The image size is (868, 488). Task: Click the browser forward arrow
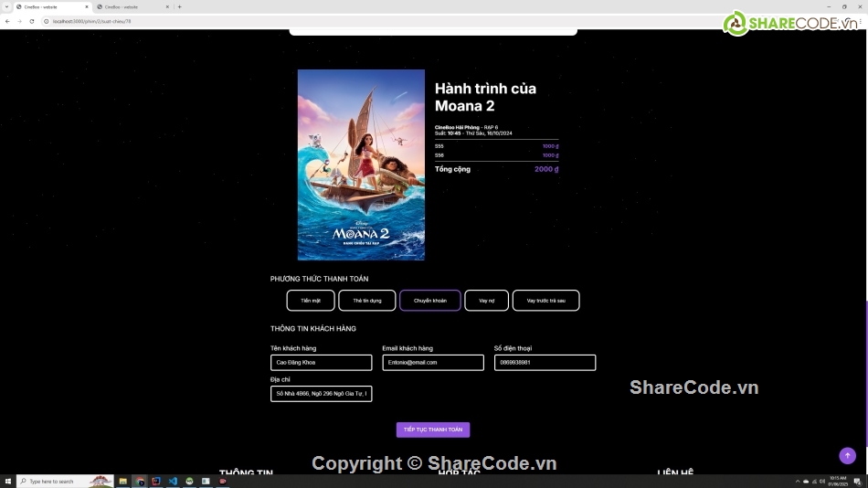point(19,21)
